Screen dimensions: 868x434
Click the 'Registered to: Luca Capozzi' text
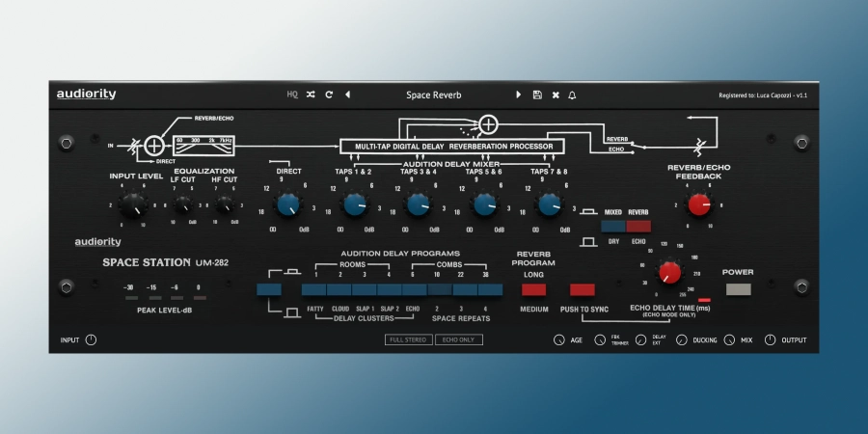pyautogui.click(x=756, y=95)
